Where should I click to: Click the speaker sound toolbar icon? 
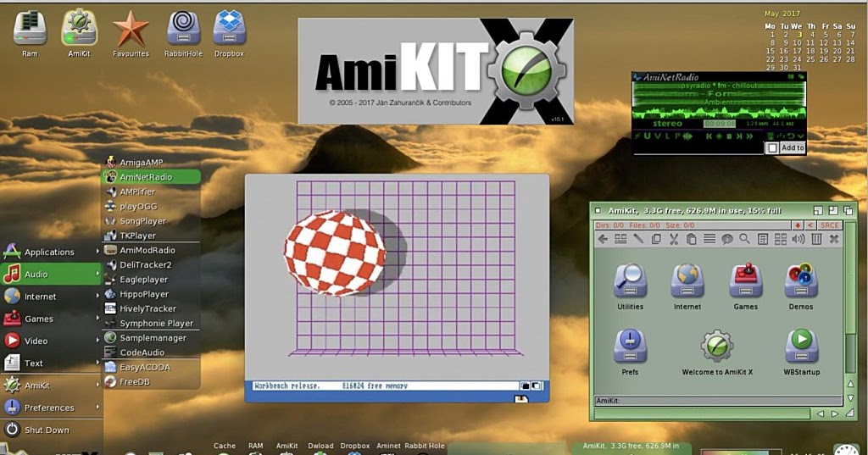pos(798,239)
